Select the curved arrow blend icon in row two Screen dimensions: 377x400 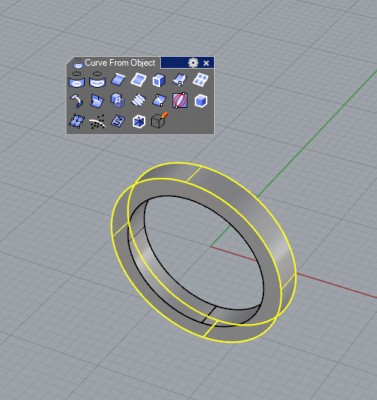pos(76,100)
